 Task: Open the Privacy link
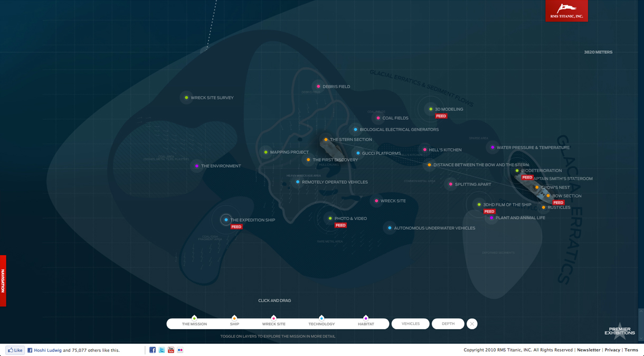(x=612, y=350)
